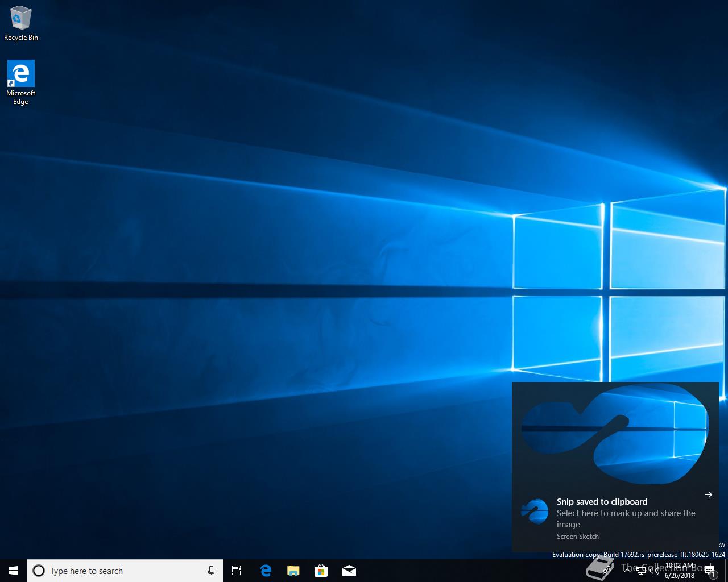The width and height of the screenshot is (728, 582).
Task: Open the volume speaker control
Action: click(x=654, y=571)
